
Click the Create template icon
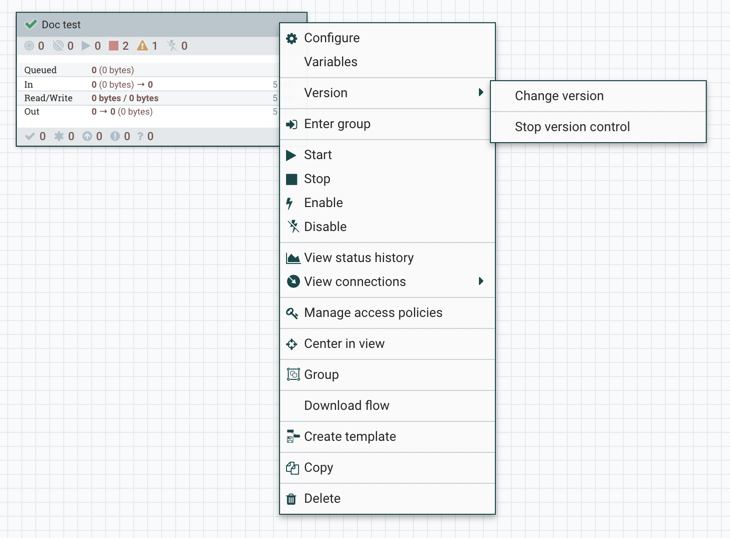293,437
